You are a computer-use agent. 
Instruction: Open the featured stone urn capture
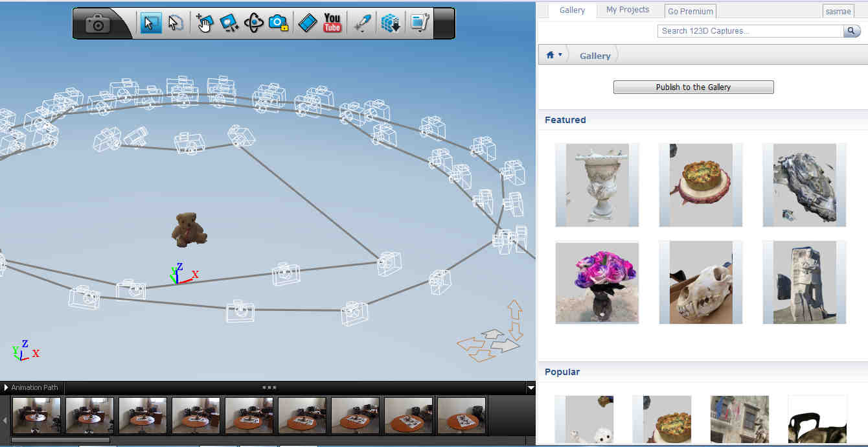coord(597,185)
